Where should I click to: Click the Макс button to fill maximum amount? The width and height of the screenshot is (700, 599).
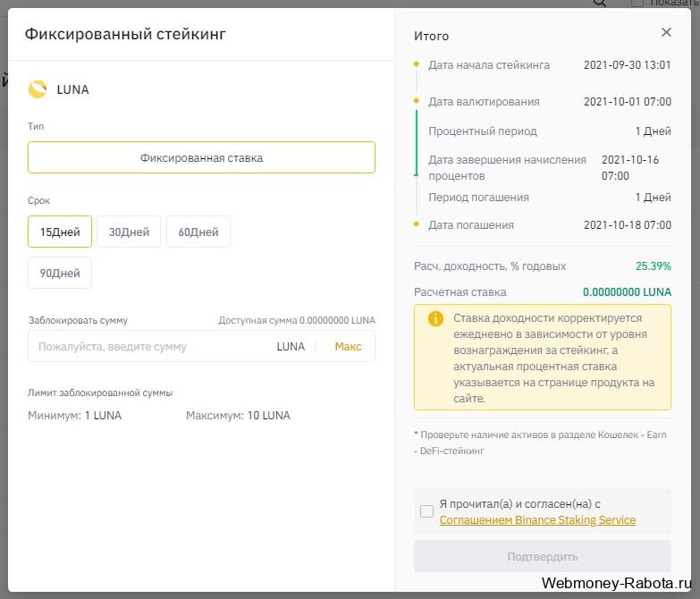[x=349, y=346]
